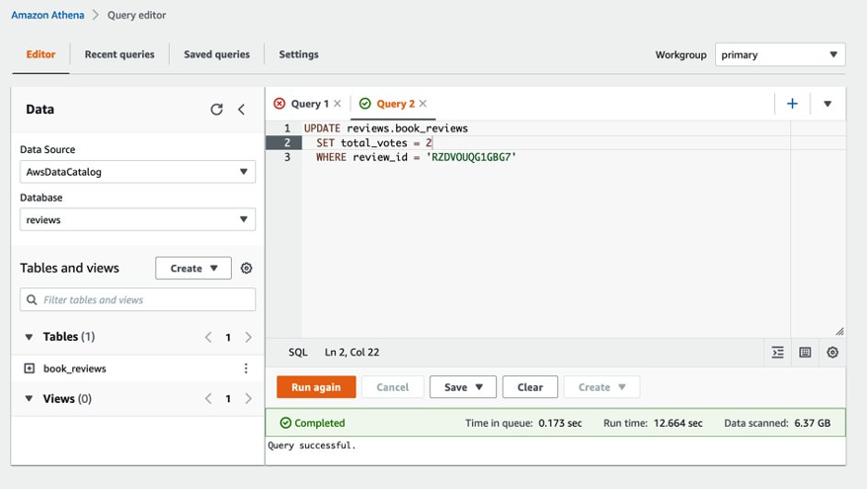
Task: Click the SQL language label in status bar
Action: pyautogui.click(x=298, y=353)
